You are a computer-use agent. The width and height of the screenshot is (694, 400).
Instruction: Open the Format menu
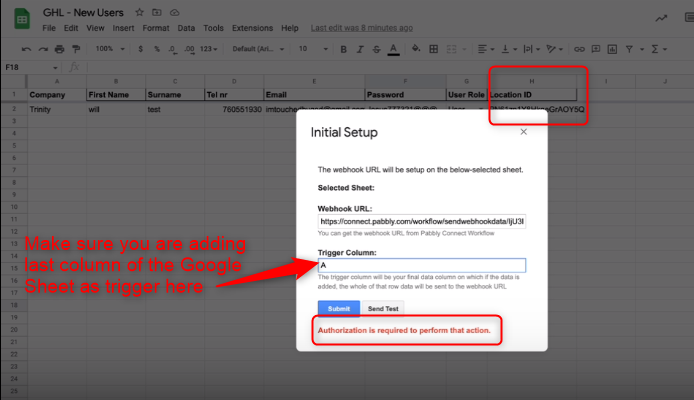156,28
